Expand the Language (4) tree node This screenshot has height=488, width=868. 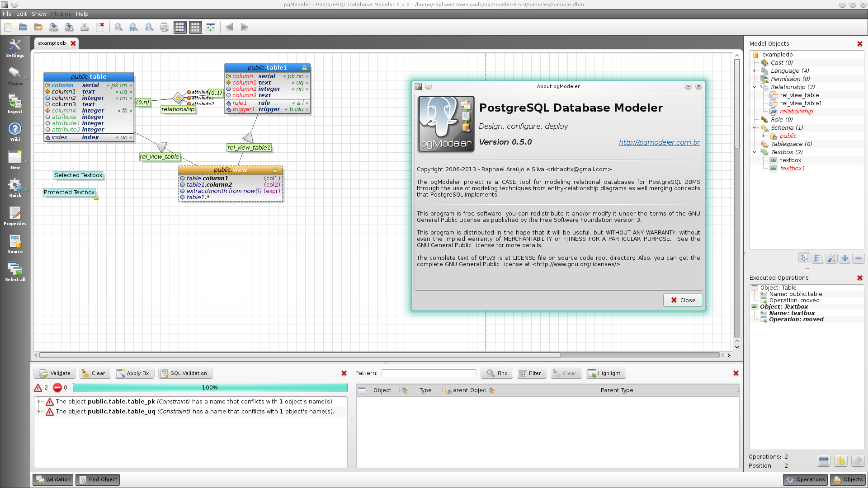[x=755, y=71]
